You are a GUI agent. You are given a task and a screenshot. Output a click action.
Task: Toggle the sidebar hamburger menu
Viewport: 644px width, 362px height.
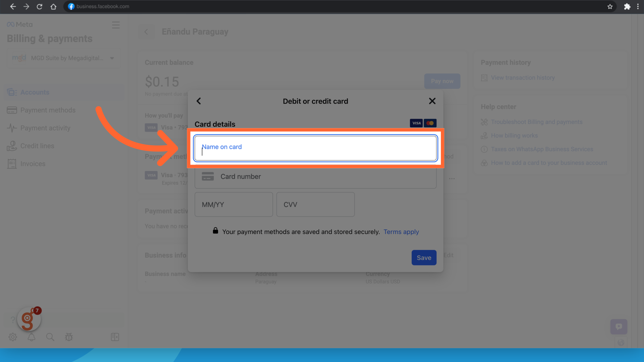(x=116, y=25)
